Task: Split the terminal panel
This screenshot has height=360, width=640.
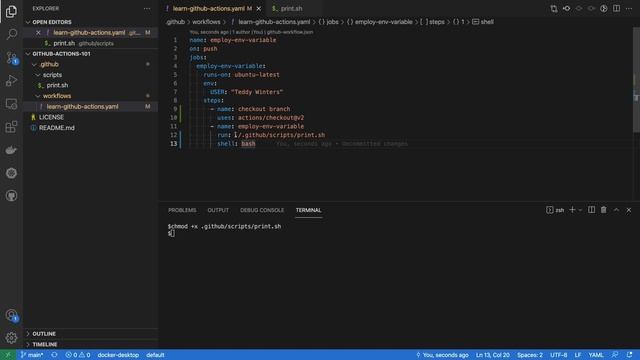Action: tap(591, 210)
